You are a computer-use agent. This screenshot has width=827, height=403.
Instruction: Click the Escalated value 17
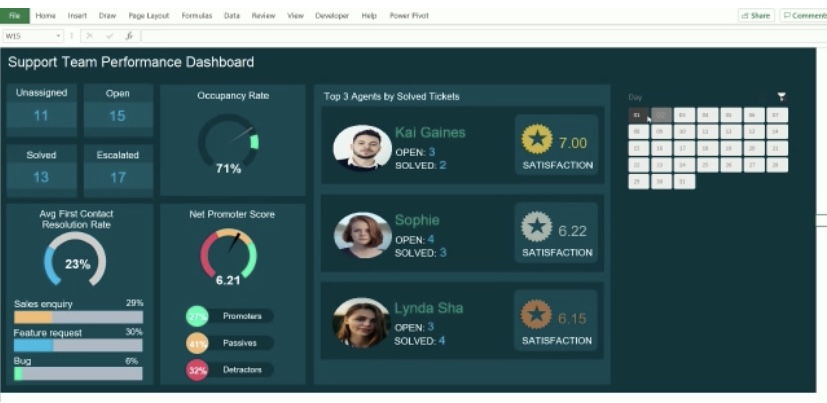118,177
